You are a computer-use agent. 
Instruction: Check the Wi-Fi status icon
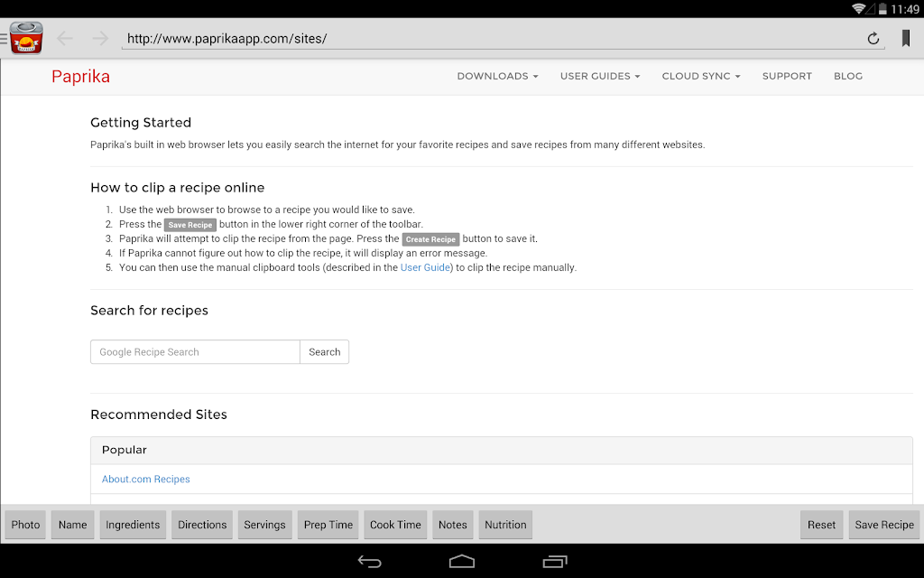coord(859,8)
